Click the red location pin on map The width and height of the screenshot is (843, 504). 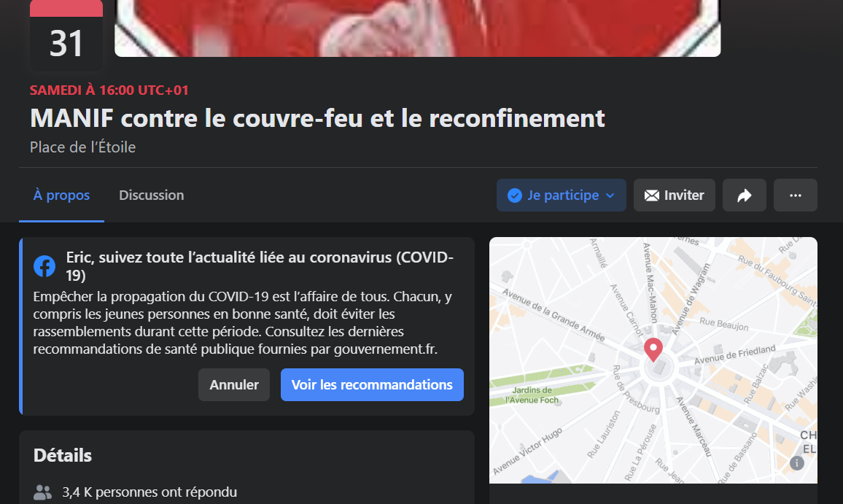653,349
